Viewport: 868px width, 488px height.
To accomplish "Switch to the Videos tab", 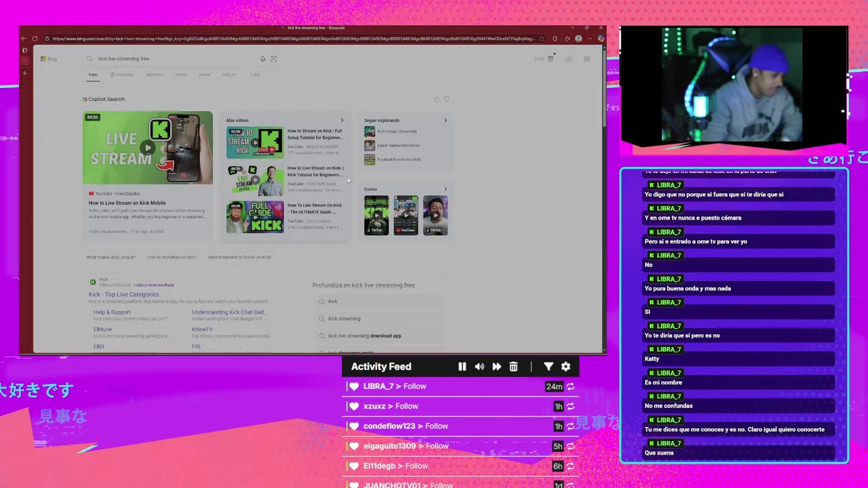I will coord(180,75).
